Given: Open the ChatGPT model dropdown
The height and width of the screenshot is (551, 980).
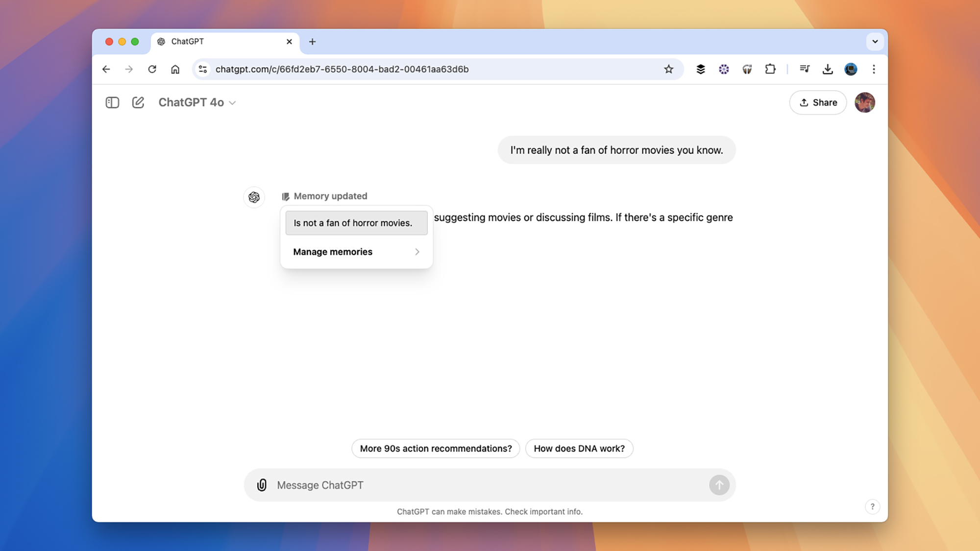Looking at the screenshot, I should (195, 102).
